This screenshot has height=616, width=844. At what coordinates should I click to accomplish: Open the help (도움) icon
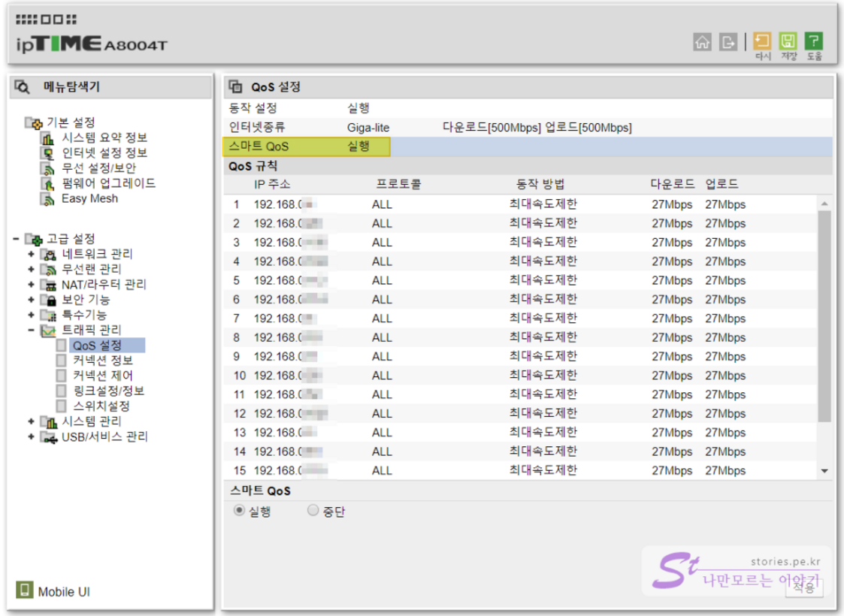pyautogui.click(x=813, y=41)
